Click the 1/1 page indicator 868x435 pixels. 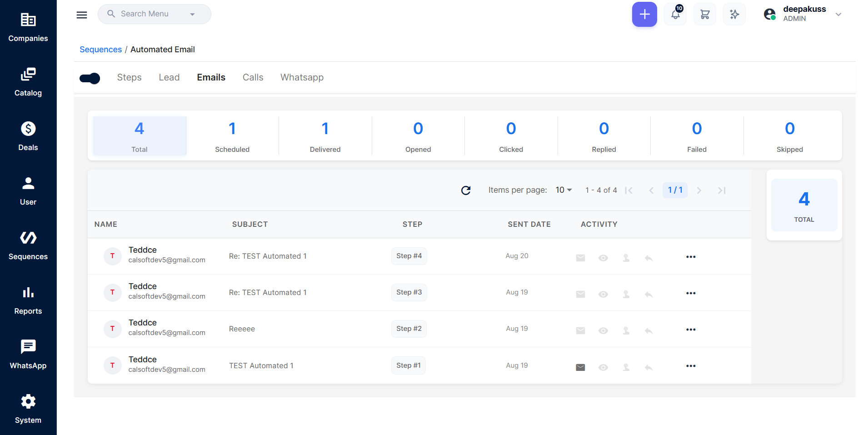(x=675, y=190)
